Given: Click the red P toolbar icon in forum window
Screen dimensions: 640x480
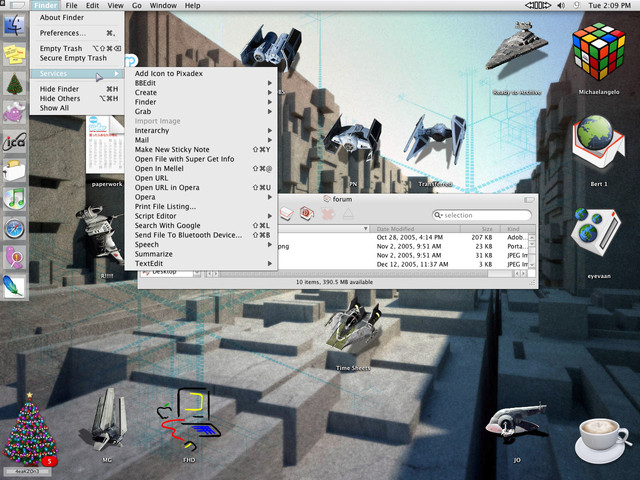Looking at the screenshot, I should coord(307,213).
